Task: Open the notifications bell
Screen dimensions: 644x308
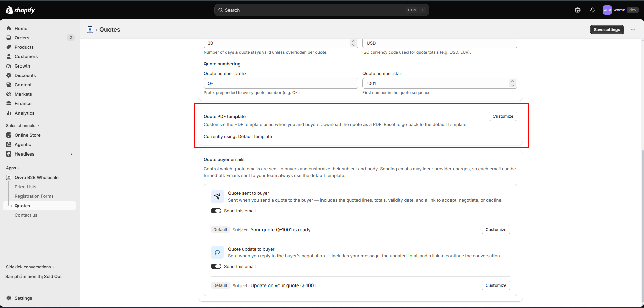Action: [x=593, y=10]
